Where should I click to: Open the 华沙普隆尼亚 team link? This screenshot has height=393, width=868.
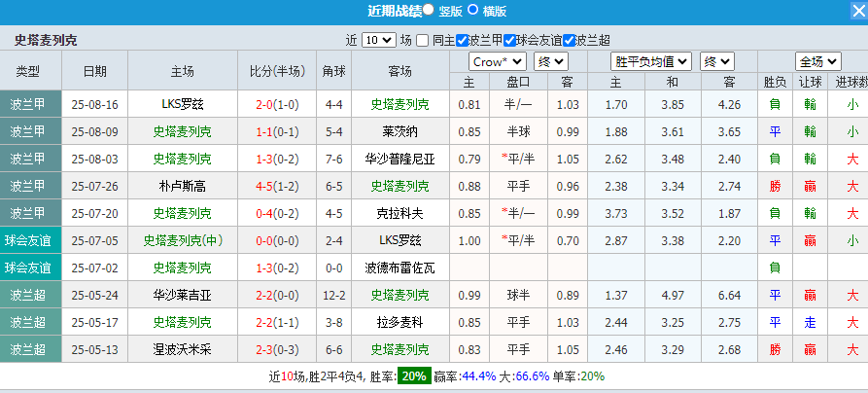coord(399,159)
